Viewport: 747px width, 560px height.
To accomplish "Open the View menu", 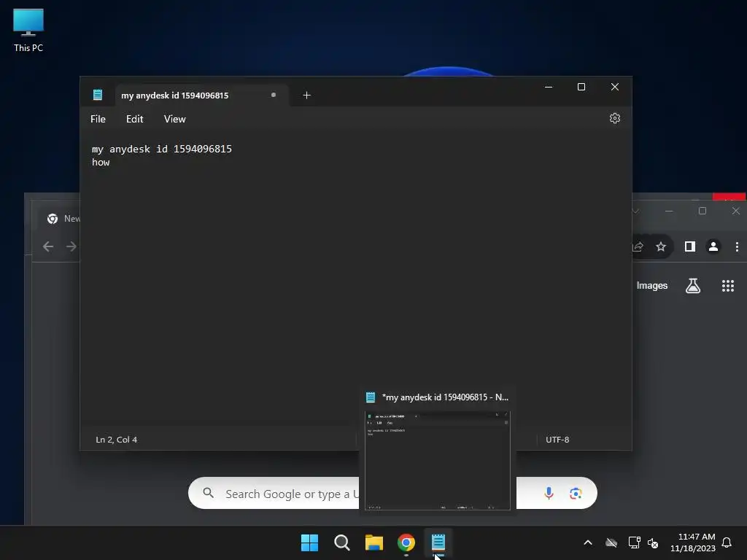I will [175, 119].
